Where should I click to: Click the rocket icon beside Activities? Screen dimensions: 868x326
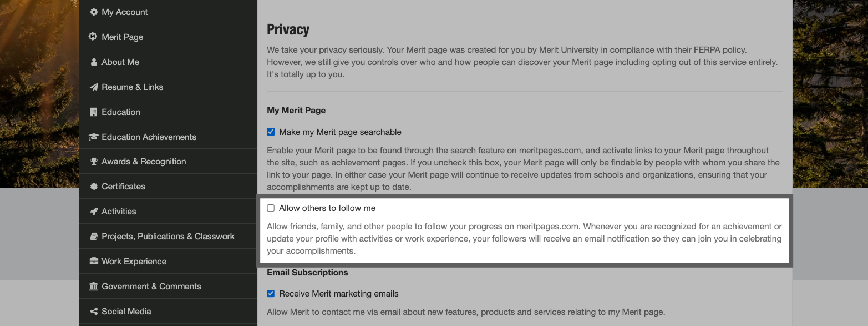(x=93, y=212)
